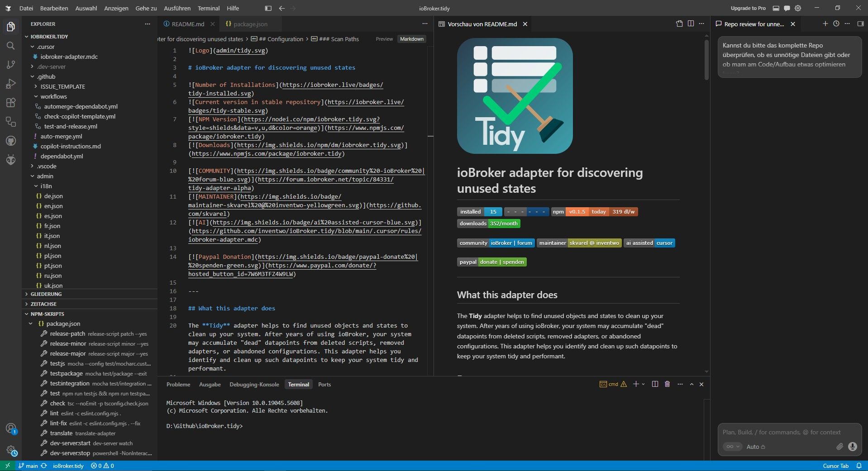Click the show source icon in preview toolbar
Screen dimensions: 868x471
[x=679, y=24]
